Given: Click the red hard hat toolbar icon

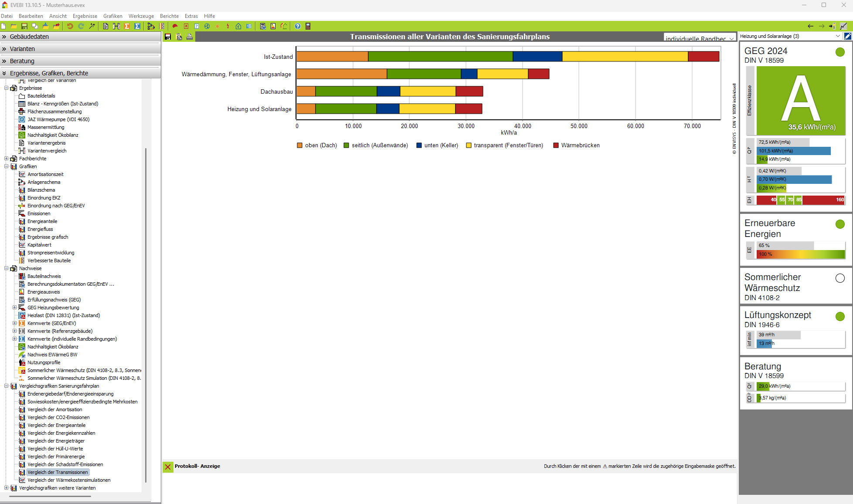Looking at the screenshot, I should pos(175,26).
